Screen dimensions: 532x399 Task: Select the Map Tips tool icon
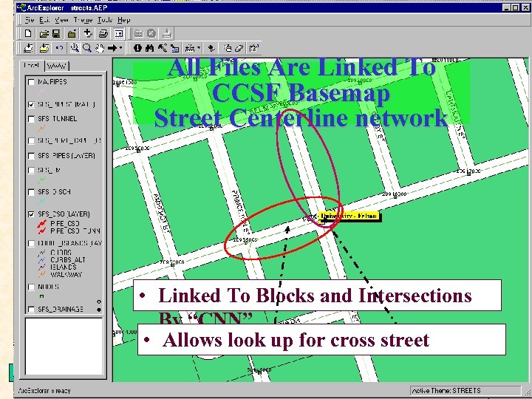(x=174, y=49)
